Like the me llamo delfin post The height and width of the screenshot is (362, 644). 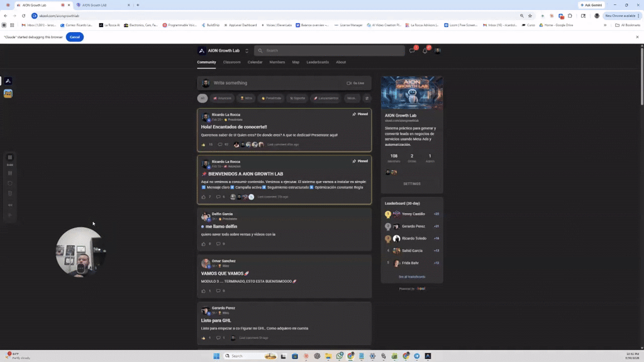tap(203, 244)
